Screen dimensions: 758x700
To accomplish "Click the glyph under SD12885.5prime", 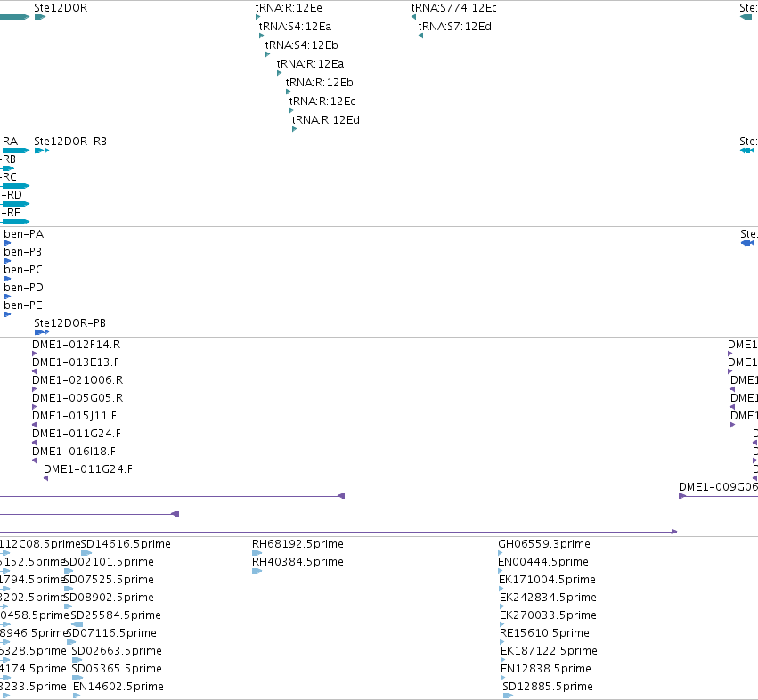I will pyautogui.click(x=508, y=696).
